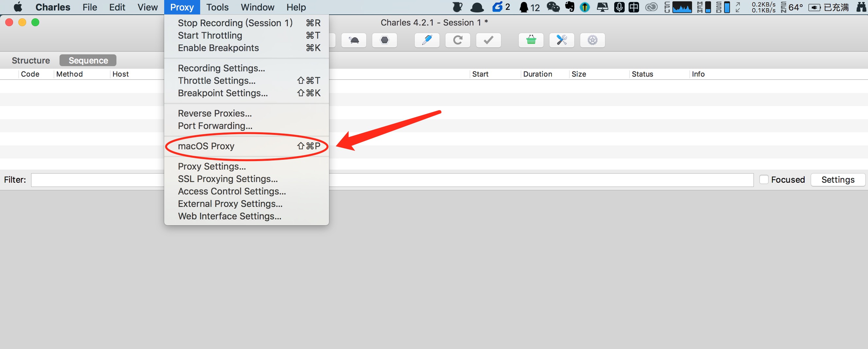Open Proxy Settings...

coord(246,166)
